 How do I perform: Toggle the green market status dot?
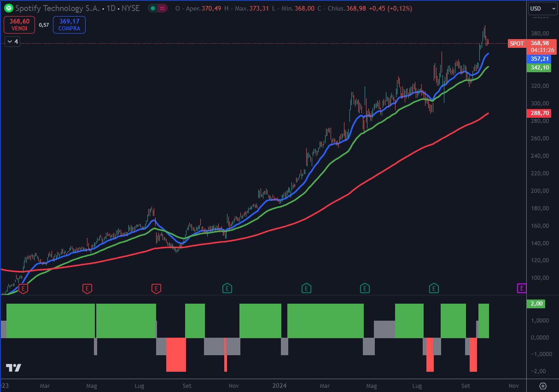tap(153, 8)
